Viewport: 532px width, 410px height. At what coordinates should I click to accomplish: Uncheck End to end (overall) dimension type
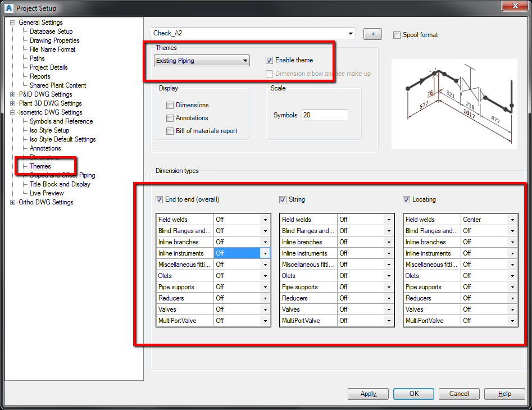(160, 199)
